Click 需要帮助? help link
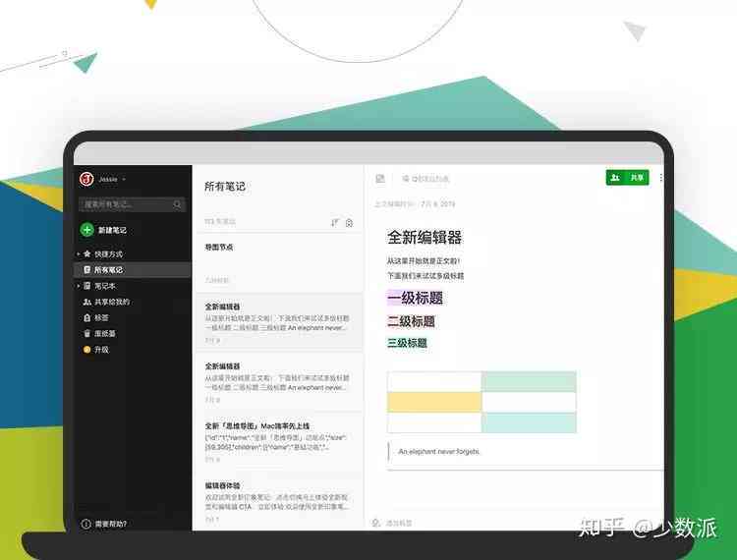Image resolution: width=737 pixels, height=560 pixels. pyautogui.click(x=104, y=524)
